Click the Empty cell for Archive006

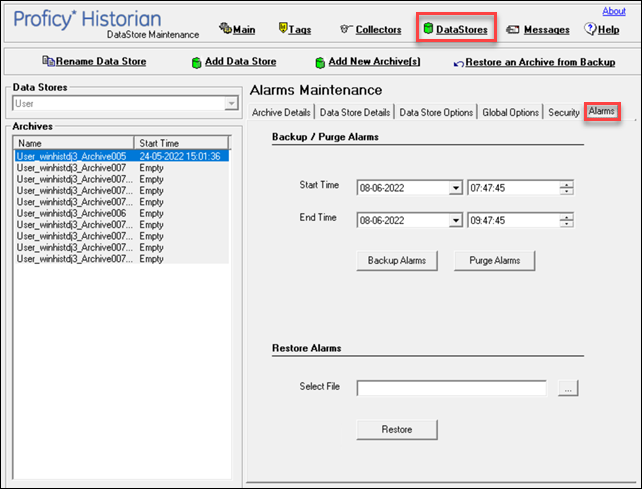pos(151,213)
